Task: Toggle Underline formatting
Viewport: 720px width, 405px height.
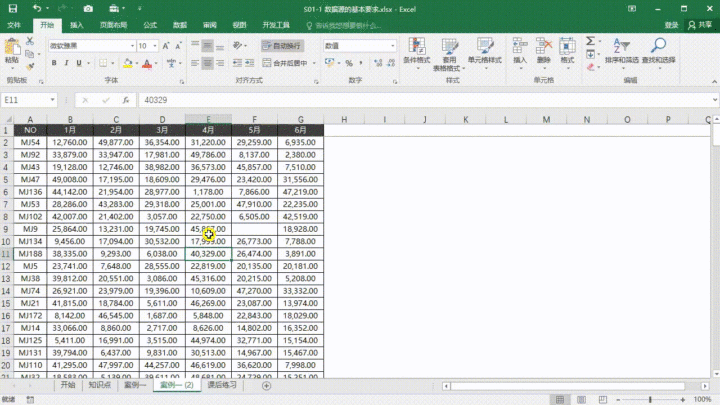Action: (79, 63)
